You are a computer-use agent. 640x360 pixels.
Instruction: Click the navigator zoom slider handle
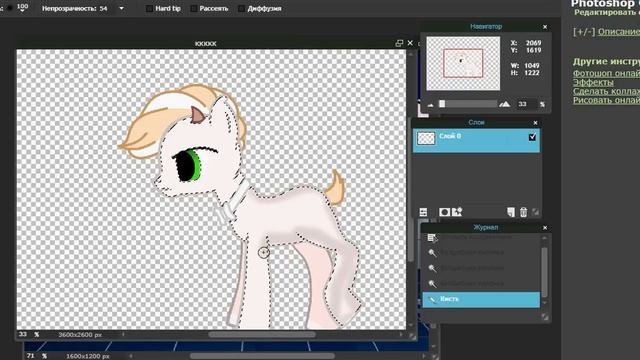442,104
